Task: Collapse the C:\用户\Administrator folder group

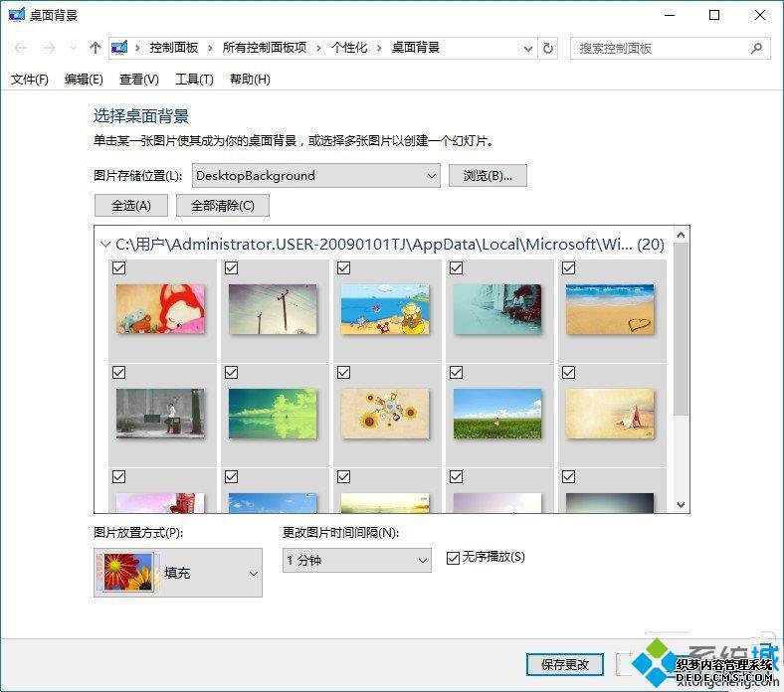Action: coord(105,245)
